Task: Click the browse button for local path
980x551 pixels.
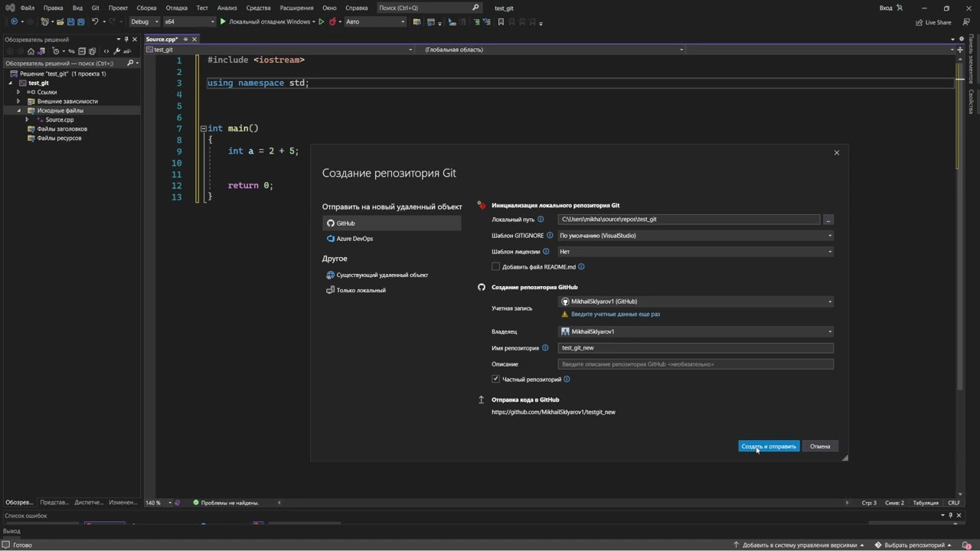Action: pos(828,220)
